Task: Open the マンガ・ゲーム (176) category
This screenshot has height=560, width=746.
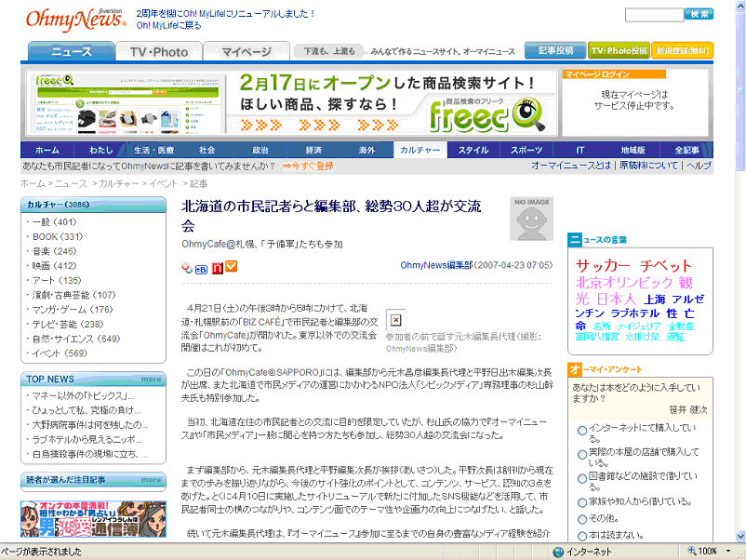Action: click(73, 310)
